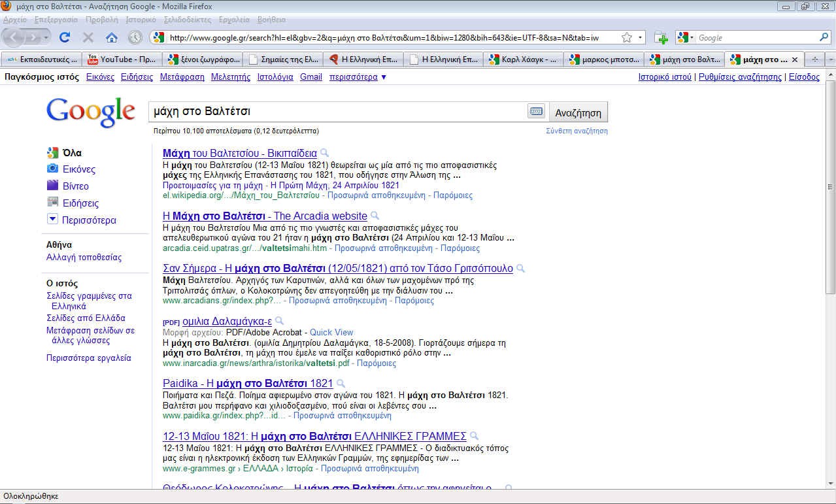The width and height of the screenshot is (836, 504).
Task: Open the Ιστορικό ιστού link
Action: (665, 77)
